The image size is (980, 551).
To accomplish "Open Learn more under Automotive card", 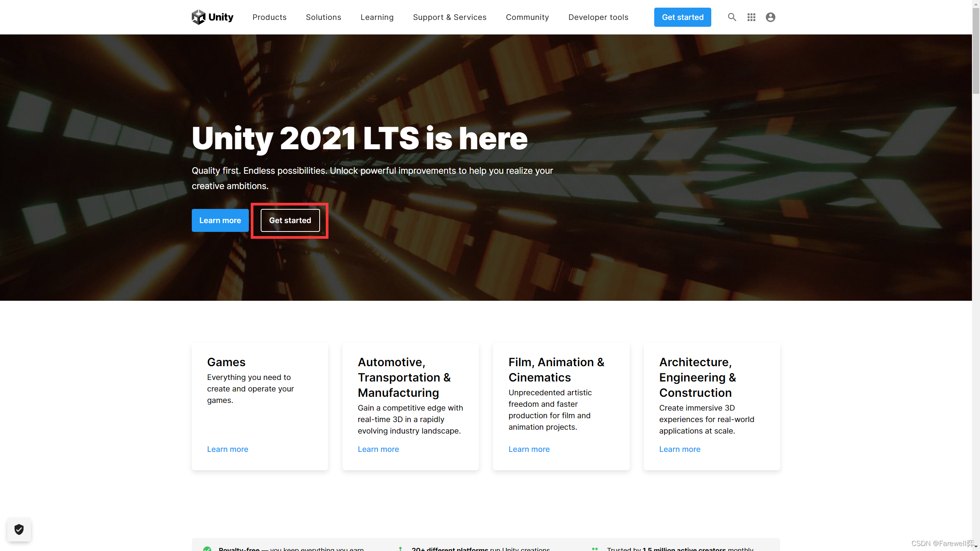I will (378, 449).
